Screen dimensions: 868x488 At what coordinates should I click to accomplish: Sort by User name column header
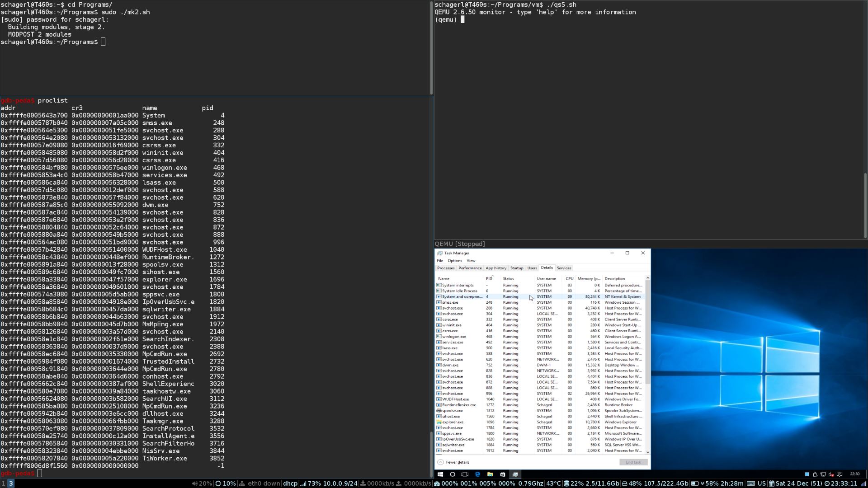coord(549,279)
